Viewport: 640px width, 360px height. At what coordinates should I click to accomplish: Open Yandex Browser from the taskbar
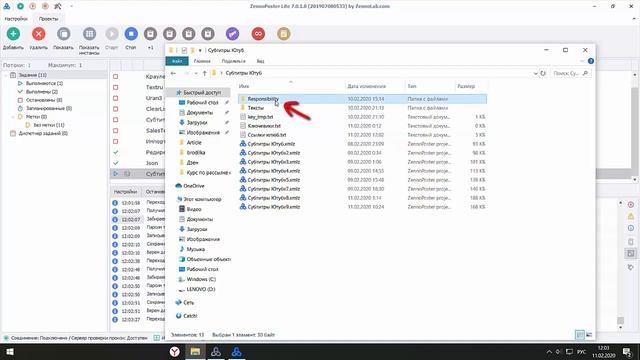click(x=175, y=351)
